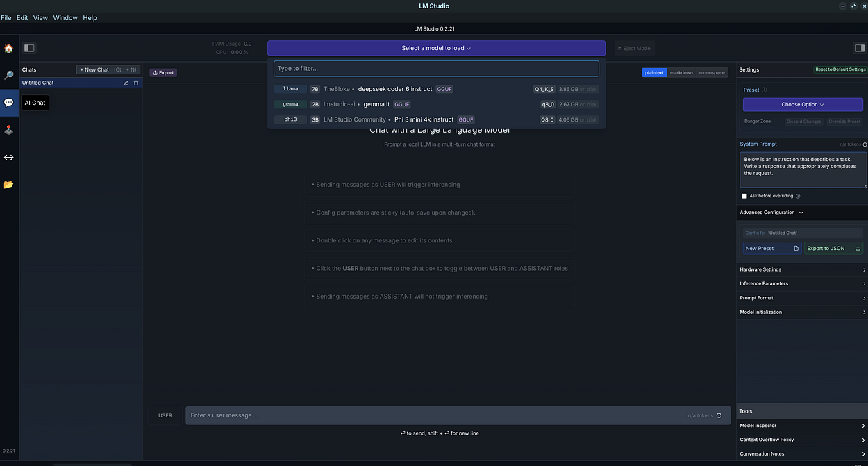The height and width of the screenshot is (466, 868).
Task: Click the Discard Changes button
Action: [803, 122]
